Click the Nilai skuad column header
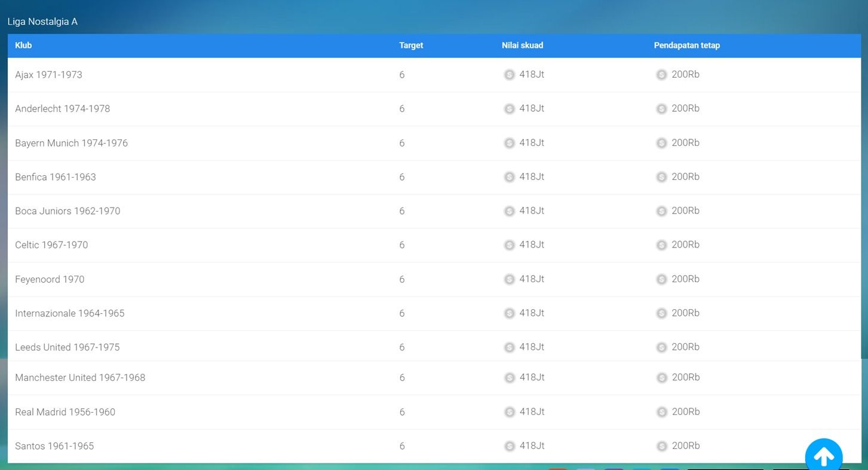 tap(522, 45)
